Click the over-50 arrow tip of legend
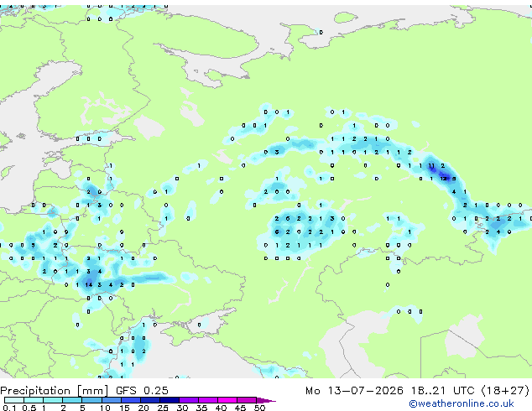 (266, 400)
